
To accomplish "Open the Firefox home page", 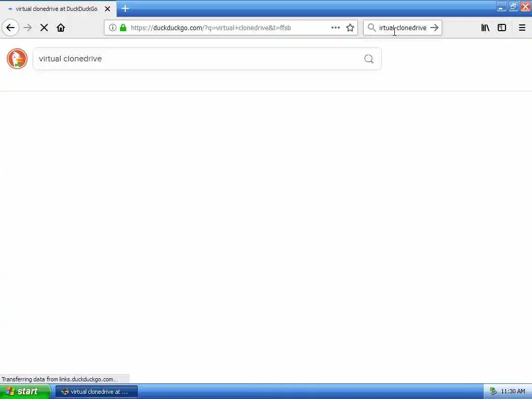I will click(61, 28).
